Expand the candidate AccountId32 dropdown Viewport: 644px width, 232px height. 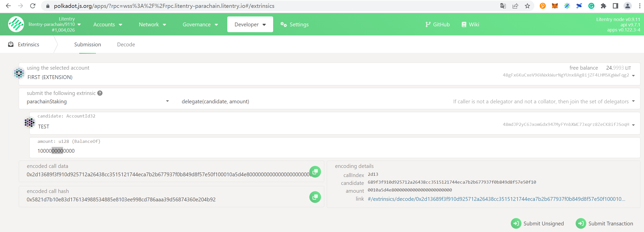(x=633, y=125)
